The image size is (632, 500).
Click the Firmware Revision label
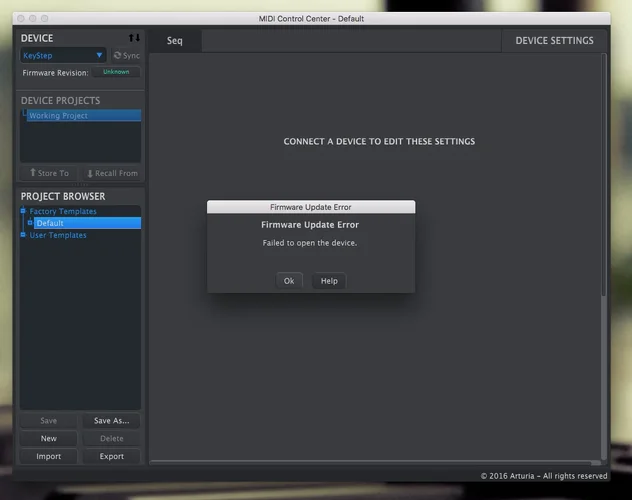point(55,73)
